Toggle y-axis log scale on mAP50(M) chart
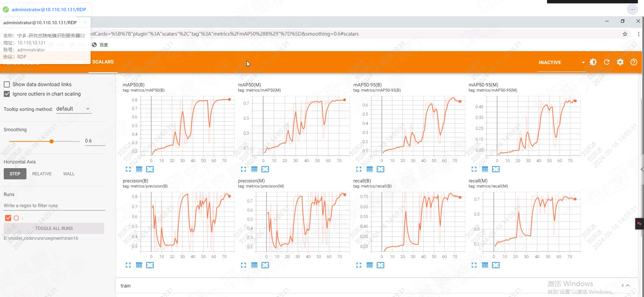644x297 pixels. coord(254,169)
